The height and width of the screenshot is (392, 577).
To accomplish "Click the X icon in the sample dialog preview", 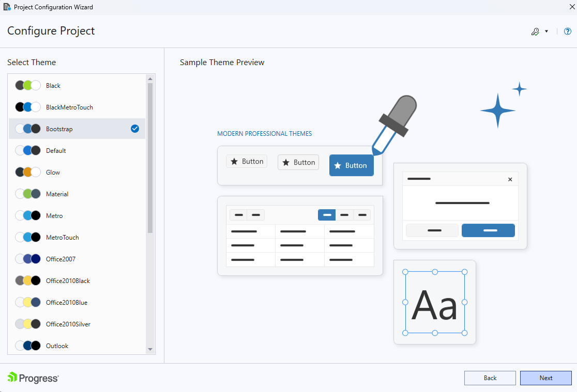I will pyautogui.click(x=510, y=179).
